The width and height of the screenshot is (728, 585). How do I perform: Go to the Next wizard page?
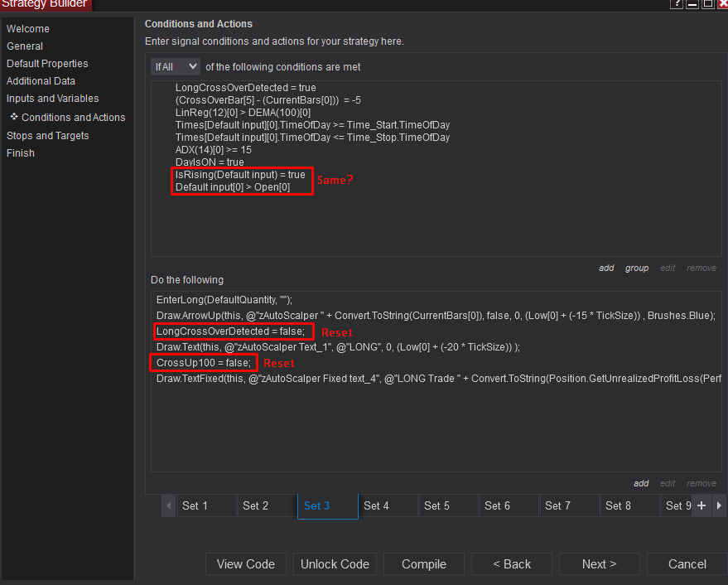tap(599, 564)
